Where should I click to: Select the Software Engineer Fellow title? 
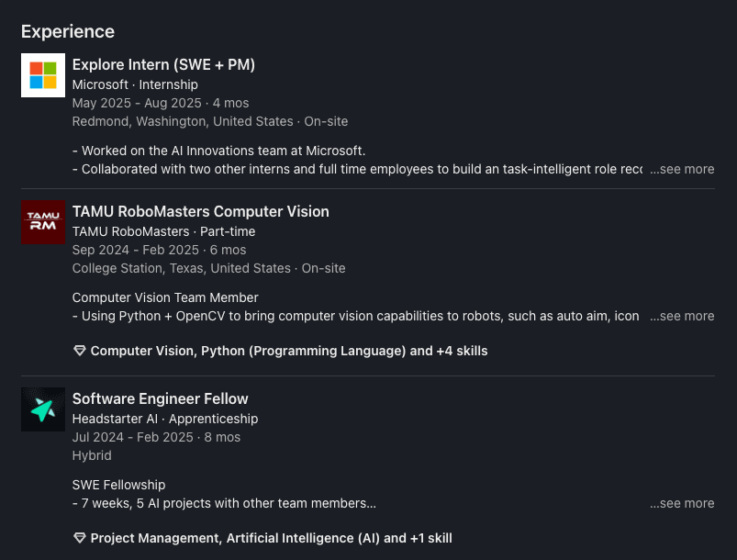click(160, 398)
